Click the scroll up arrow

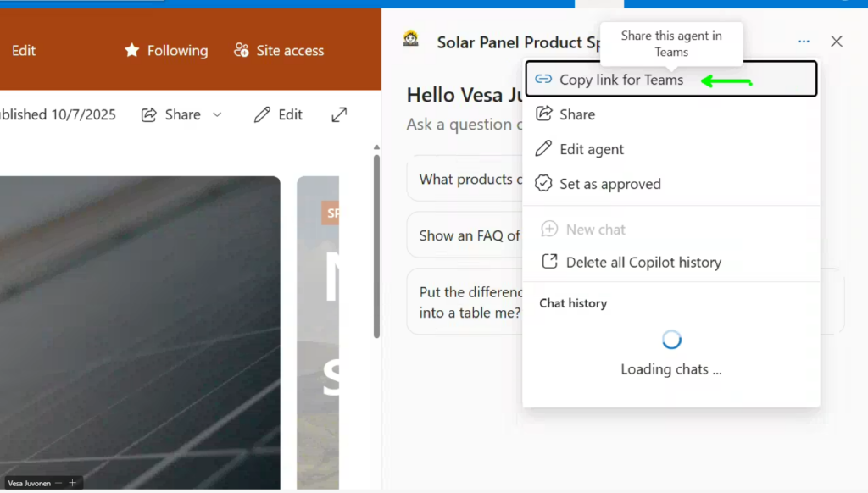tap(376, 147)
